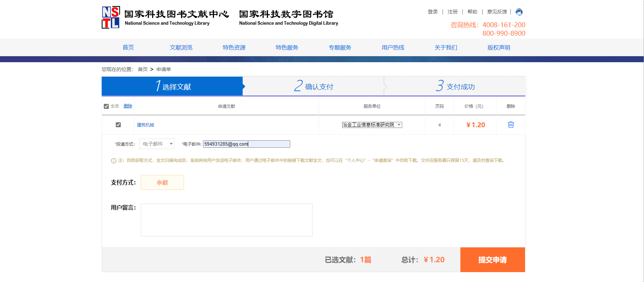Choose the 余额 payment method

(162, 182)
